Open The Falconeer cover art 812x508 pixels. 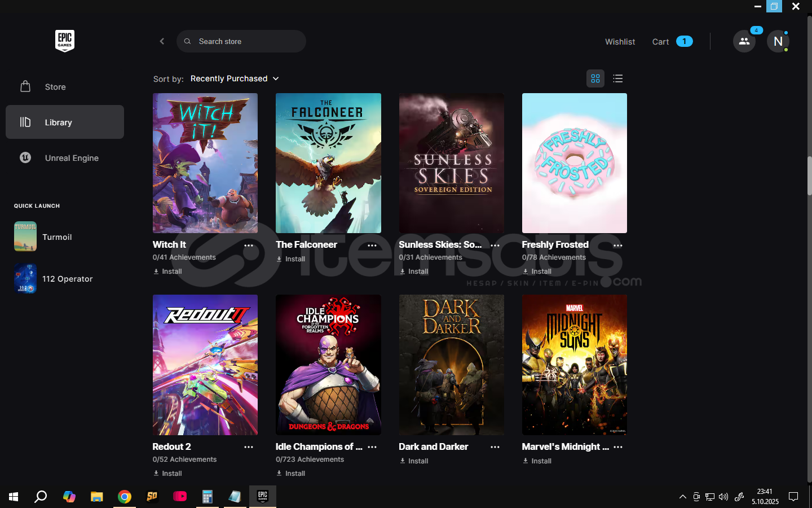click(x=328, y=163)
